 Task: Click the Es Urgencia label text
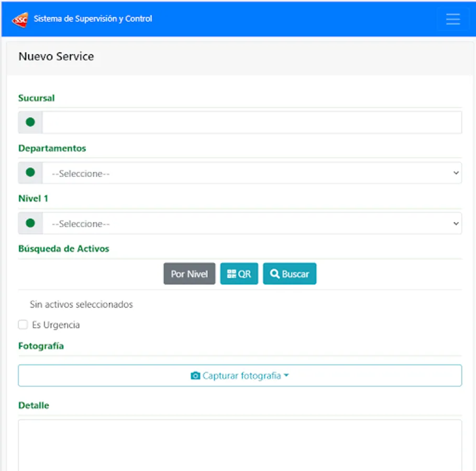(x=56, y=325)
